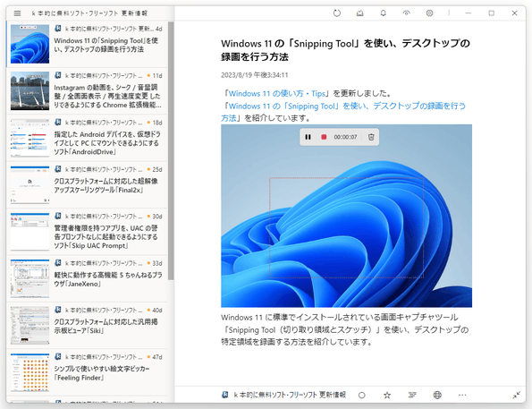Select the Final2x upscaling tool entry
This screenshot has height=409, width=532.
87,184
